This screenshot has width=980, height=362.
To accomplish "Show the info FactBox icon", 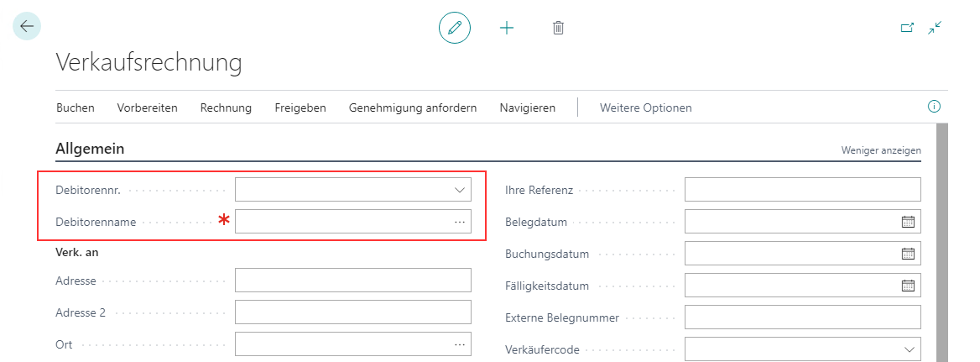I will tap(934, 107).
